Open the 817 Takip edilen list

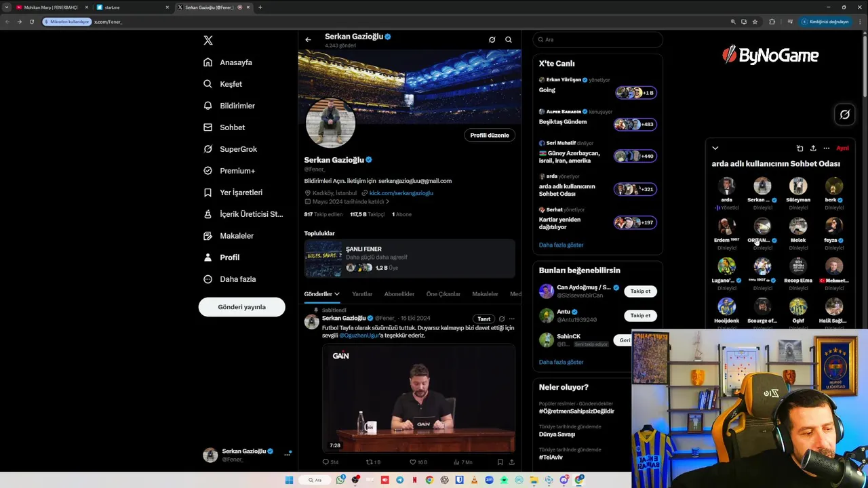pos(323,214)
